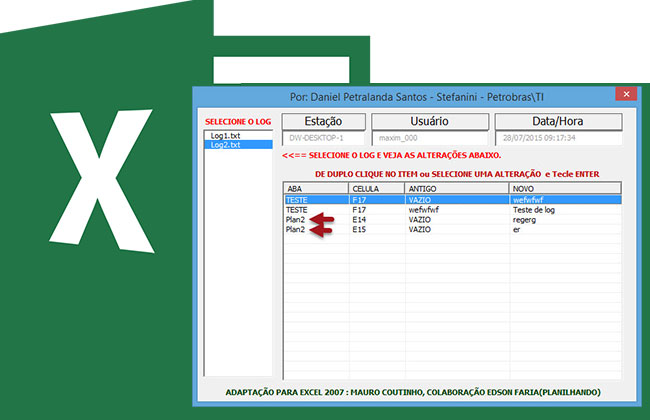
Task: Click the Estação header button
Action: coord(323,121)
